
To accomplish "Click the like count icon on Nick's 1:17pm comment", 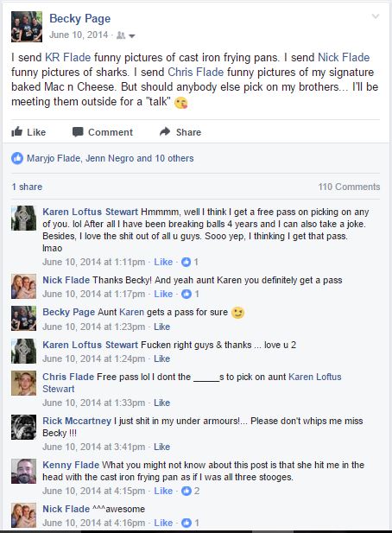I will pos(187,294).
